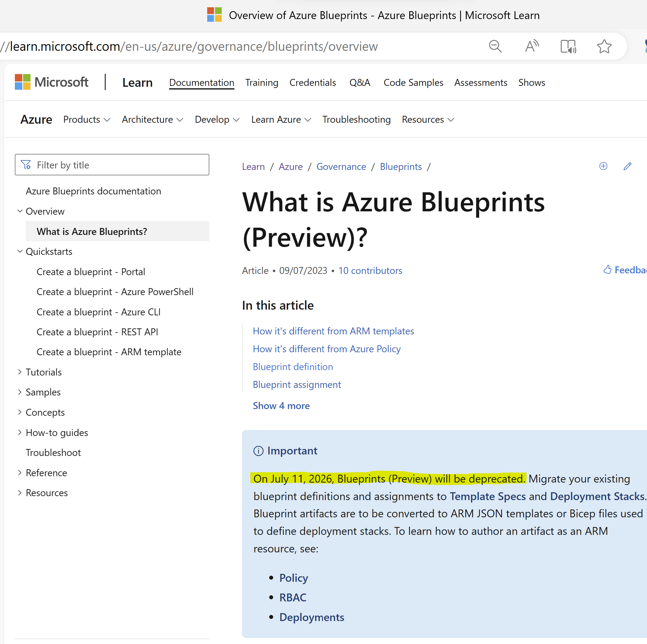Open the 10 contributors link
647x644 pixels.
click(370, 271)
